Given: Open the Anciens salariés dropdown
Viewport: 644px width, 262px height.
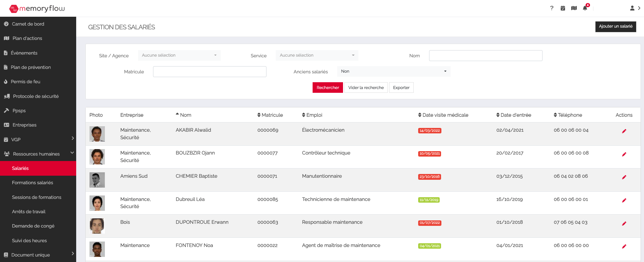Looking at the screenshot, I should (x=394, y=71).
